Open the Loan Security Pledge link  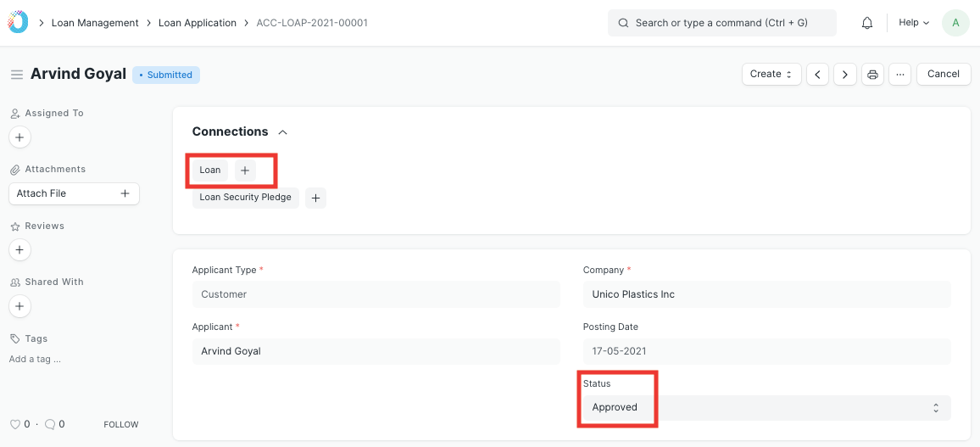[246, 198]
